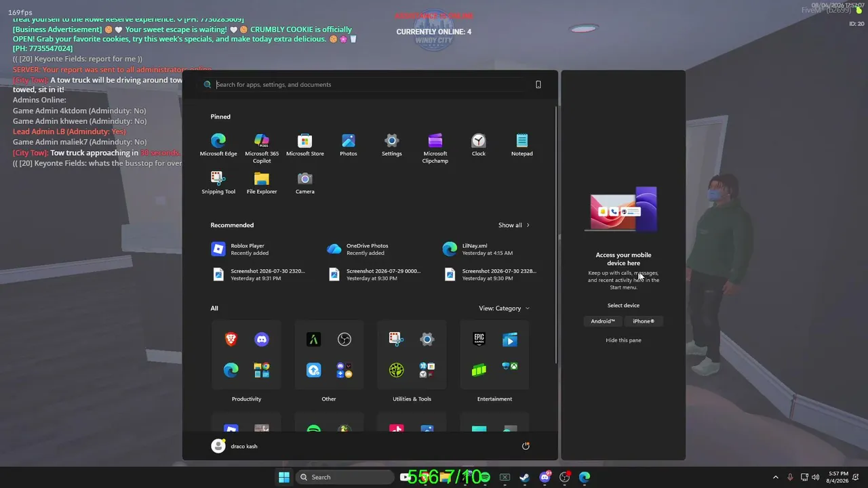The width and height of the screenshot is (868, 488).
Task: Launch Microsoft 365 Copilot
Action: 262,148
